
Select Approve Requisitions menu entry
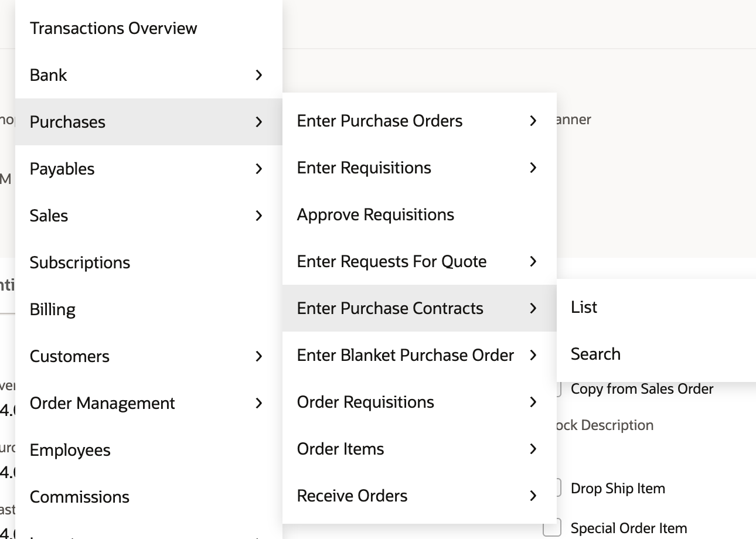(420, 214)
